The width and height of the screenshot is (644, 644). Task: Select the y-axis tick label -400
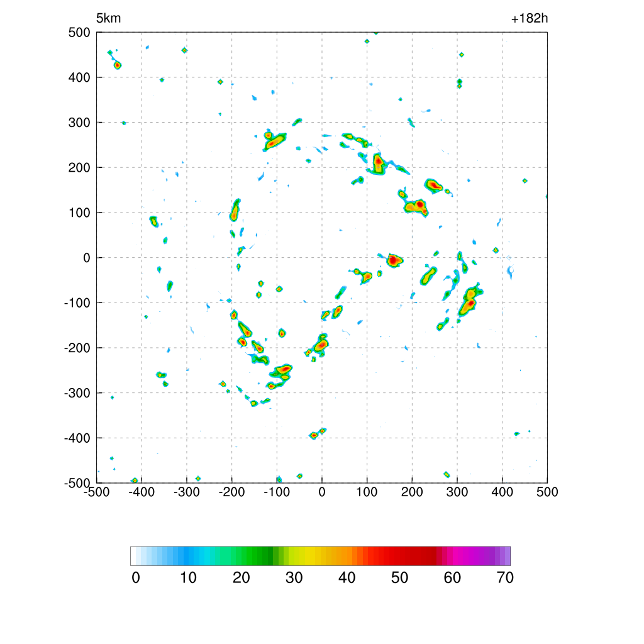coord(77,438)
